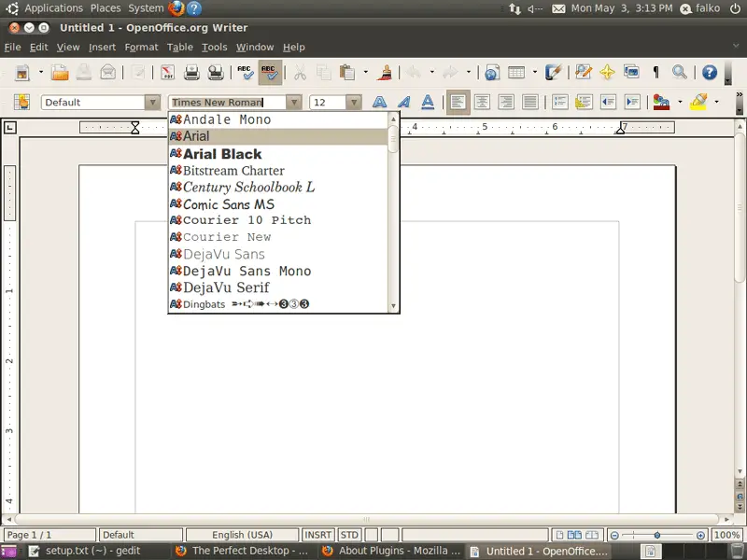The width and height of the screenshot is (747, 560).
Task: Click the Undo arrow icon
Action: (414, 73)
